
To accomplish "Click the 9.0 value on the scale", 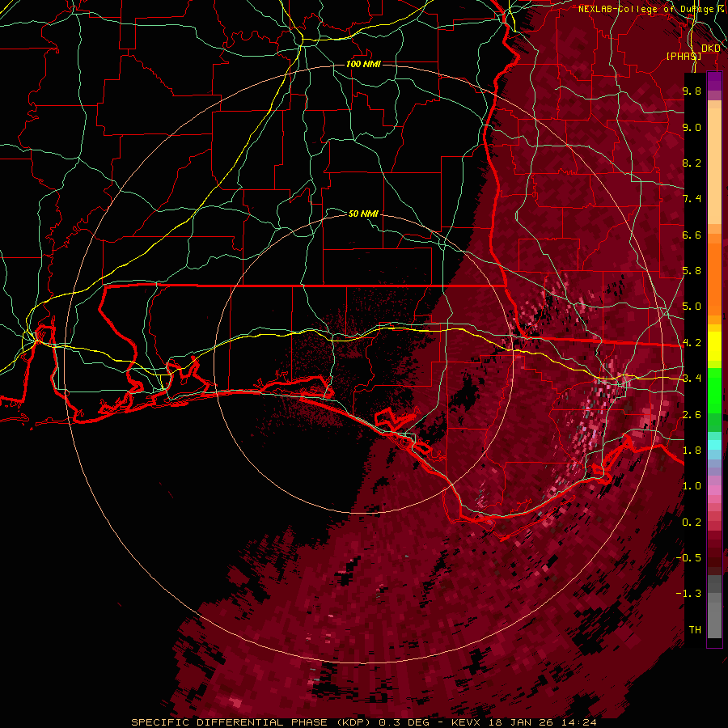I will 692,127.
